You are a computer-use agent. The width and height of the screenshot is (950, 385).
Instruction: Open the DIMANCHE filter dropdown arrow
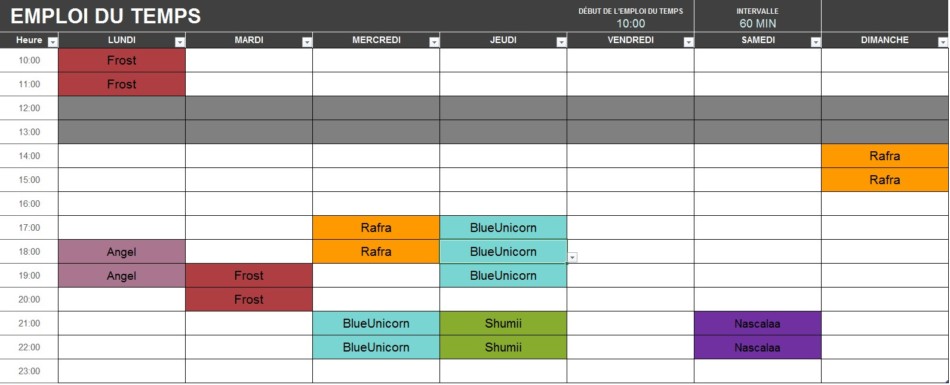click(943, 42)
